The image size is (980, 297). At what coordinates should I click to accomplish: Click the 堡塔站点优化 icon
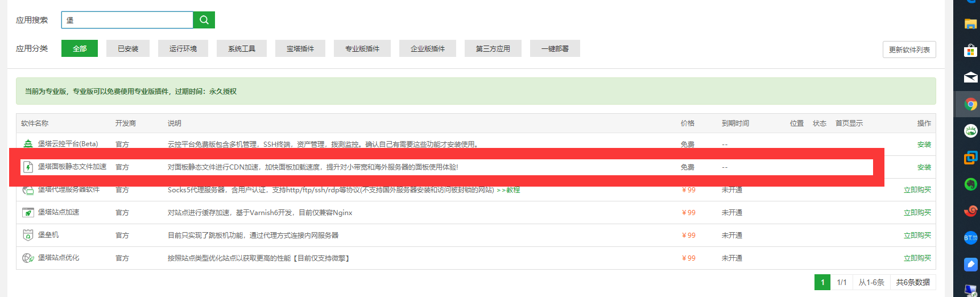click(28, 258)
